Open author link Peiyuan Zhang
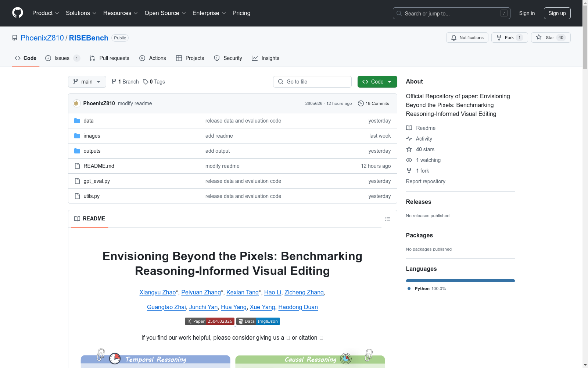 201,292
